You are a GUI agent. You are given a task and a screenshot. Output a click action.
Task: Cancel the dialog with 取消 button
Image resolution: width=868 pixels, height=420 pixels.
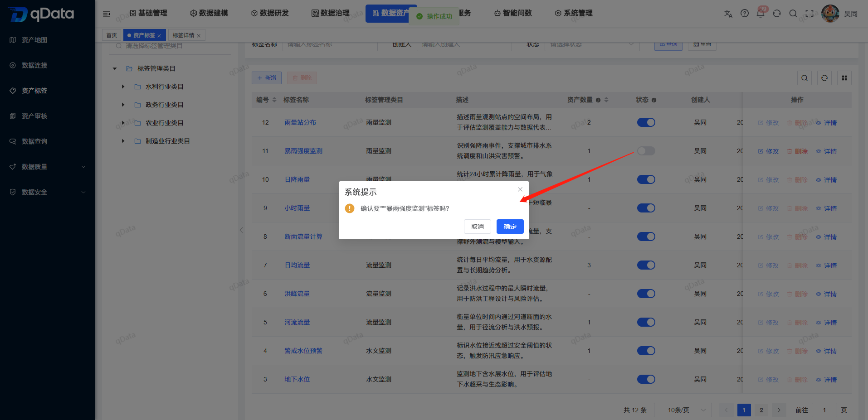coord(477,227)
